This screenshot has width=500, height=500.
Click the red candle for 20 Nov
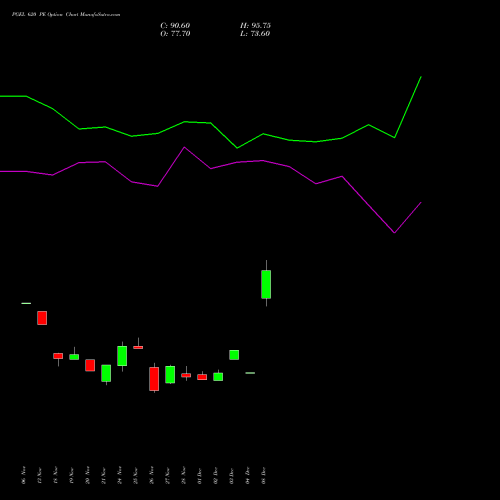coord(90,365)
